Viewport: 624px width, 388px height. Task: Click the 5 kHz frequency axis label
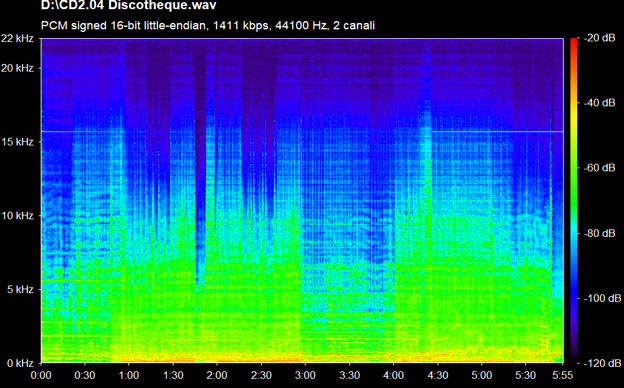click(20, 289)
